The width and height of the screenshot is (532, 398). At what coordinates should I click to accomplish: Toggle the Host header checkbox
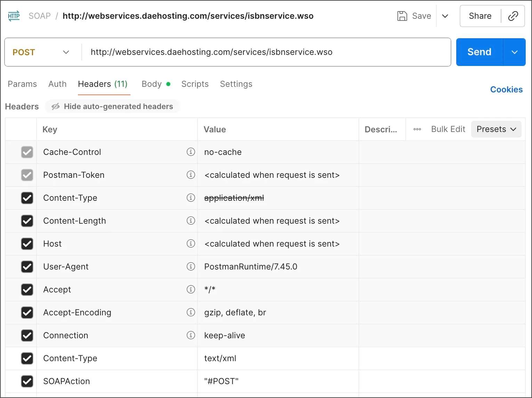[x=27, y=244]
